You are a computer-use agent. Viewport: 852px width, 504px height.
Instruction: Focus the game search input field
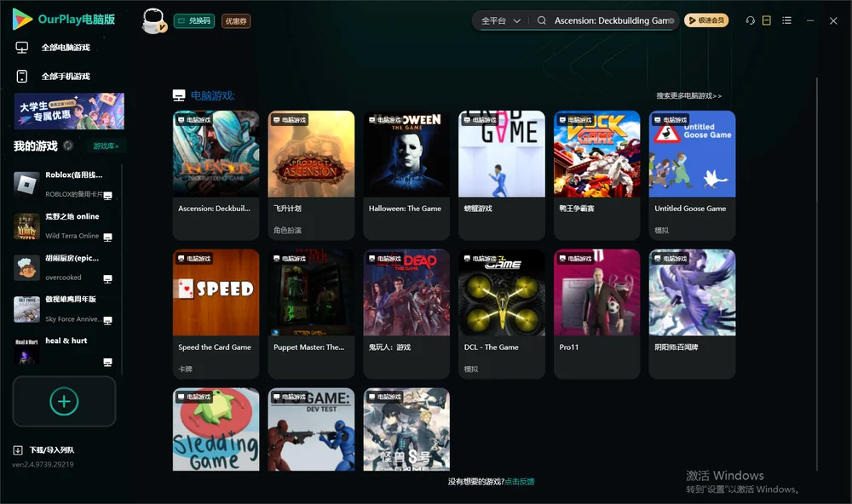(x=611, y=20)
